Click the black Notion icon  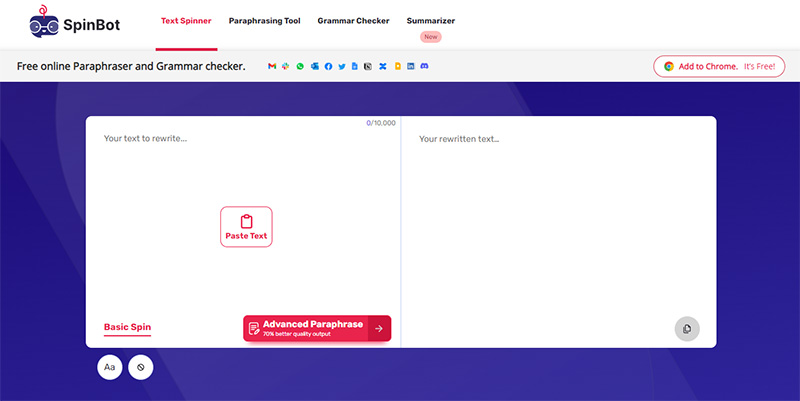click(x=368, y=66)
